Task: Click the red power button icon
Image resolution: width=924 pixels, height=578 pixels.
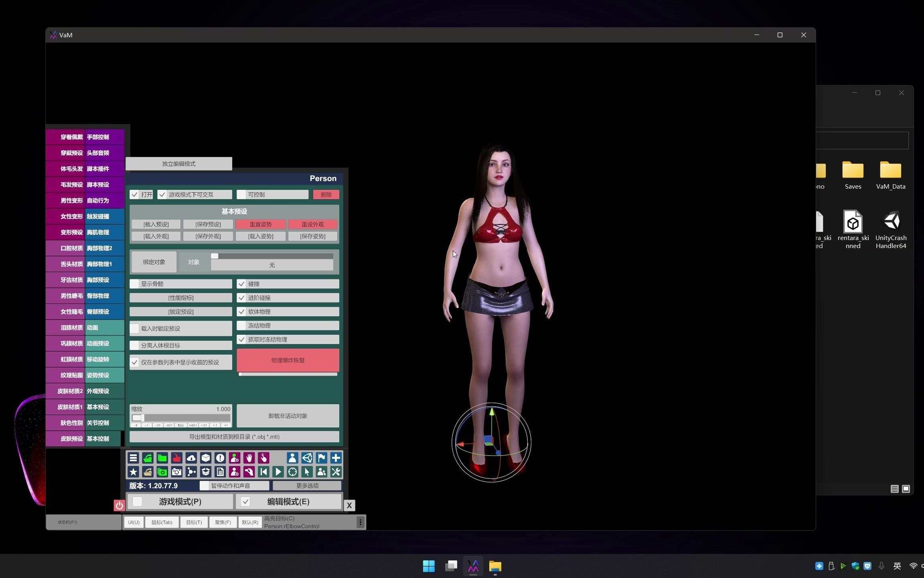Action: [119, 505]
